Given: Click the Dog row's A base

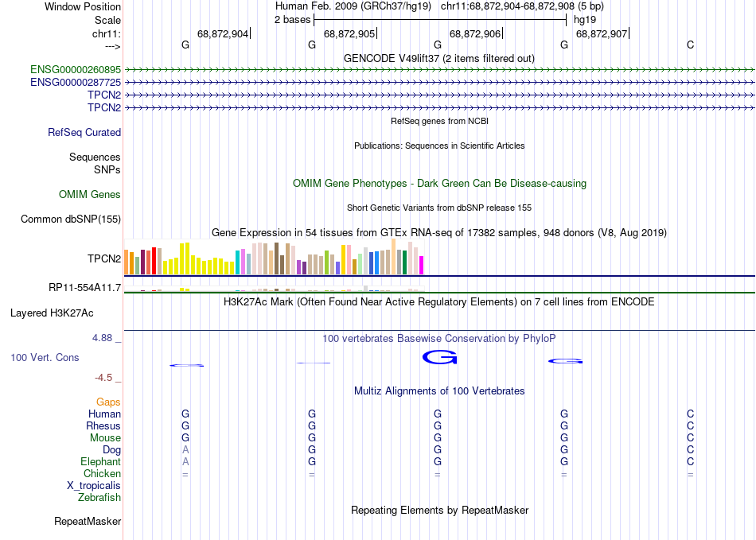Looking at the screenshot, I should tap(185, 450).
